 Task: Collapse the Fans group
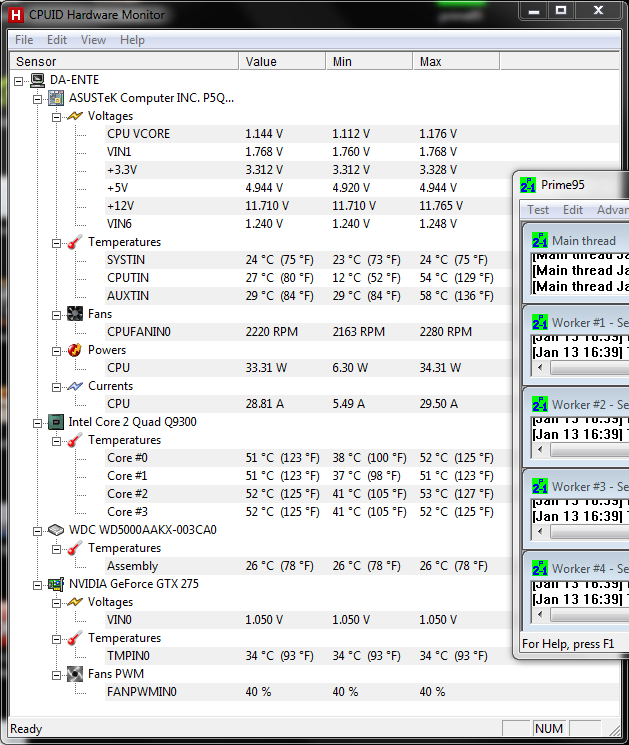[x=57, y=315]
